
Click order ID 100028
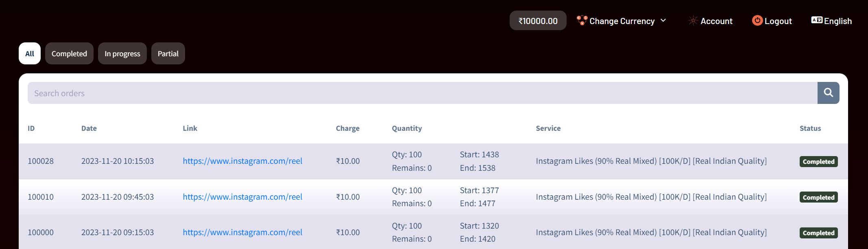click(x=41, y=161)
